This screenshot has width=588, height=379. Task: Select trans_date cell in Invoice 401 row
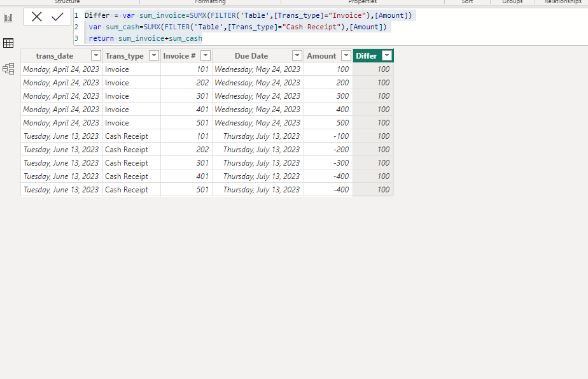(62, 109)
